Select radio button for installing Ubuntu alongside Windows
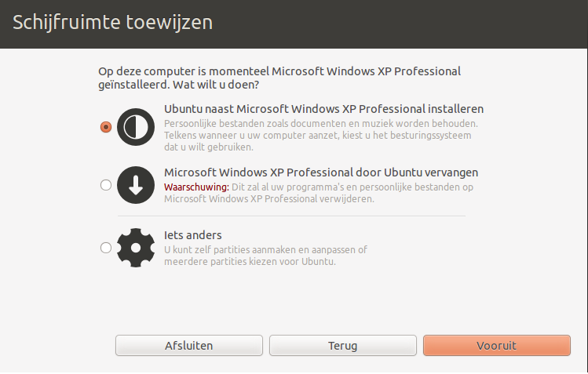 [x=106, y=127]
